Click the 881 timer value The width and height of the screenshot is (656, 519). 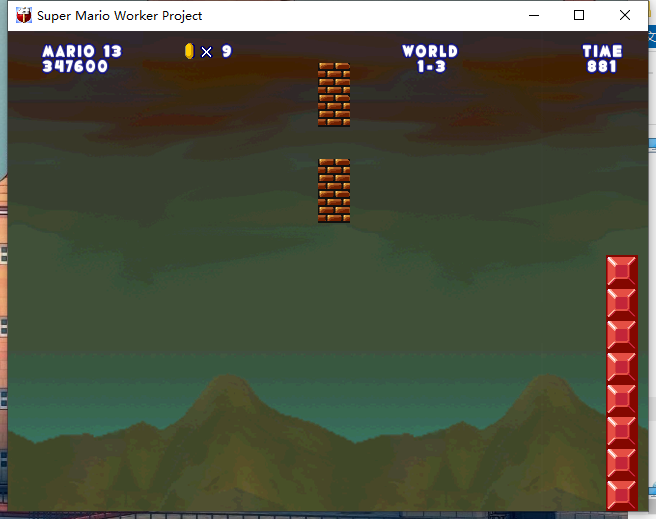point(602,66)
